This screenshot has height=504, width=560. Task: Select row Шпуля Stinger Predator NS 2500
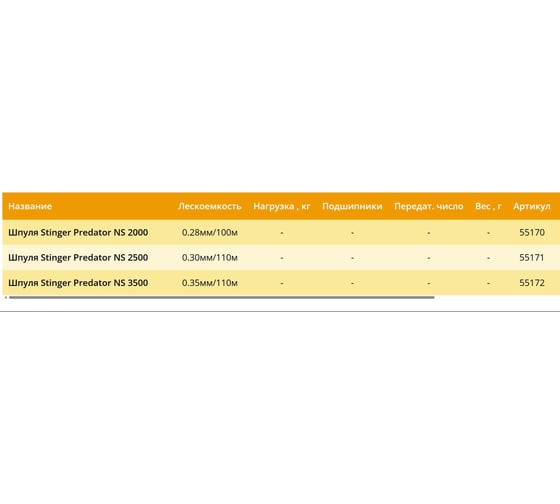pyautogui.click(x=281, y=258)
